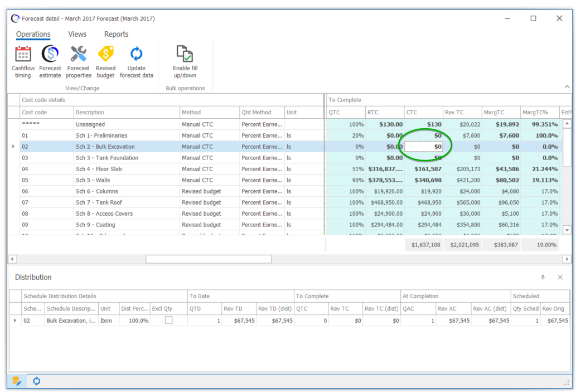Open Forecast properties
This screenshot has width=576, height=392.
click(78, 62)
